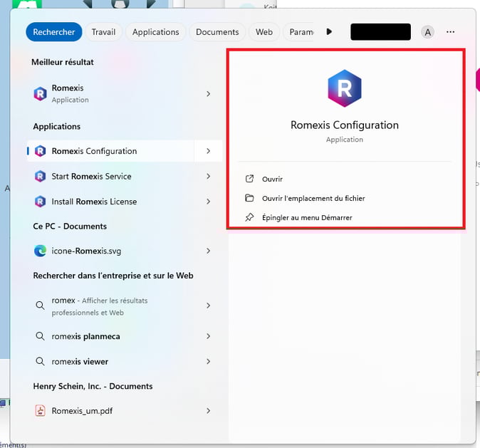Click the search icon beside romexis viewer

pos(40,361)
